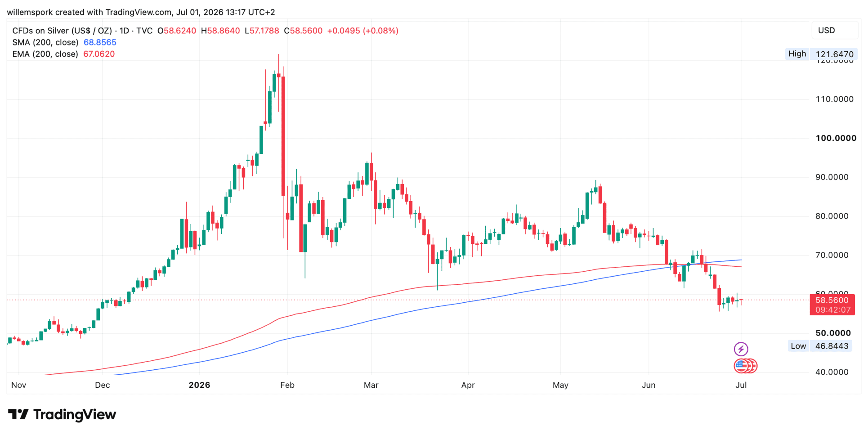Click the Mar label on time axis
The height and width of the screenshot is (435, 868).
click(x=371, y=385)
